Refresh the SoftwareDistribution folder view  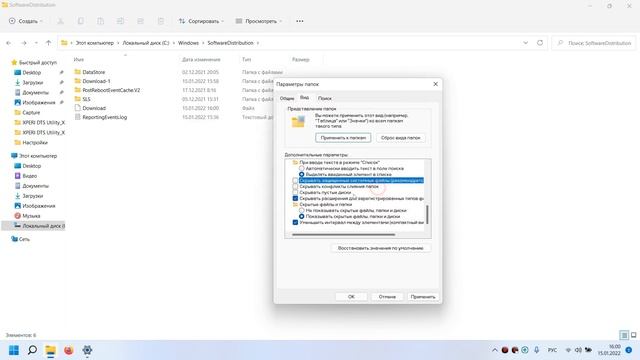pyautogui.click(x=540, y=43)
